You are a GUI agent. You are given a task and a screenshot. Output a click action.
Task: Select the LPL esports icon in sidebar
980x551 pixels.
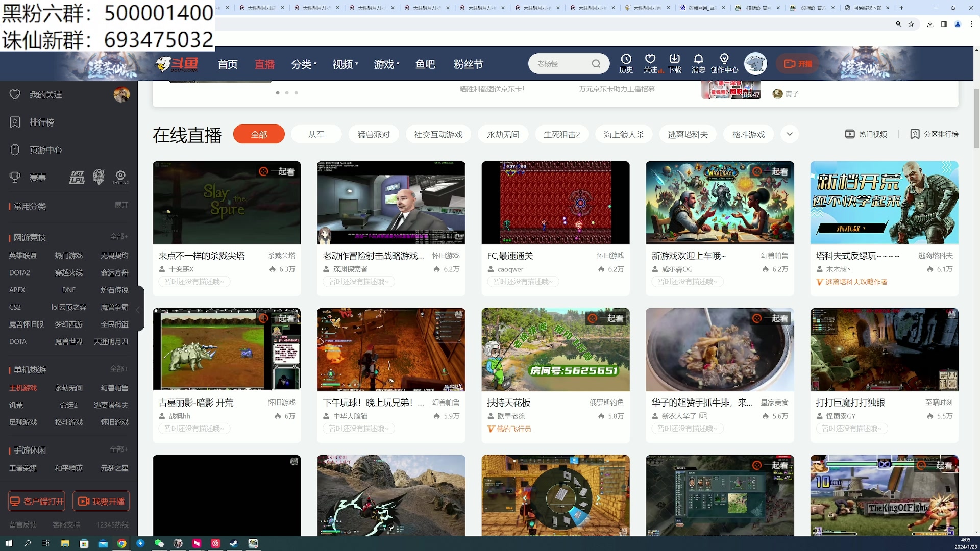click(x=77, y=177)
